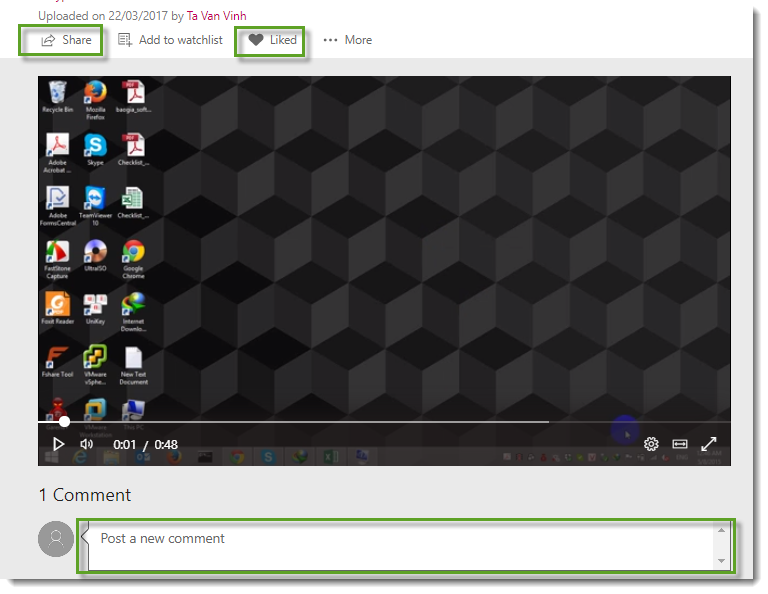This screenshot has width=768, height=594.
Task: Click the video progress bar handle
Action: point(65,421)
